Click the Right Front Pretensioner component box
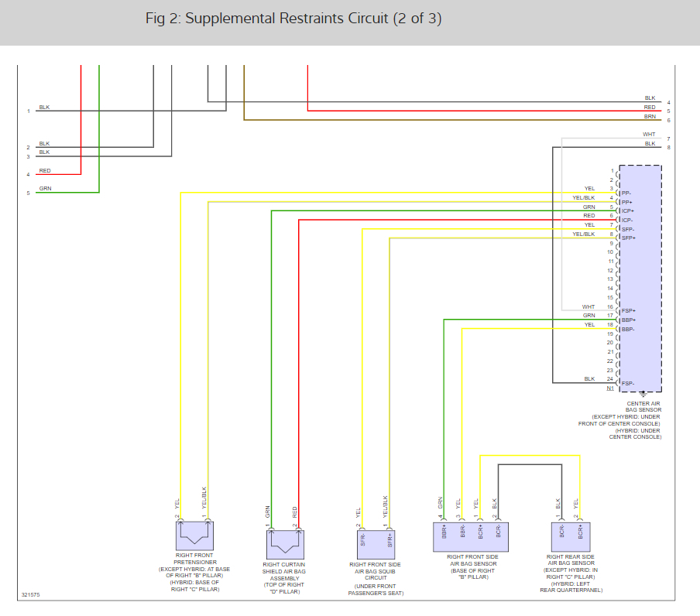This screenshot has height=616, width=700. (x=194, y=536)
